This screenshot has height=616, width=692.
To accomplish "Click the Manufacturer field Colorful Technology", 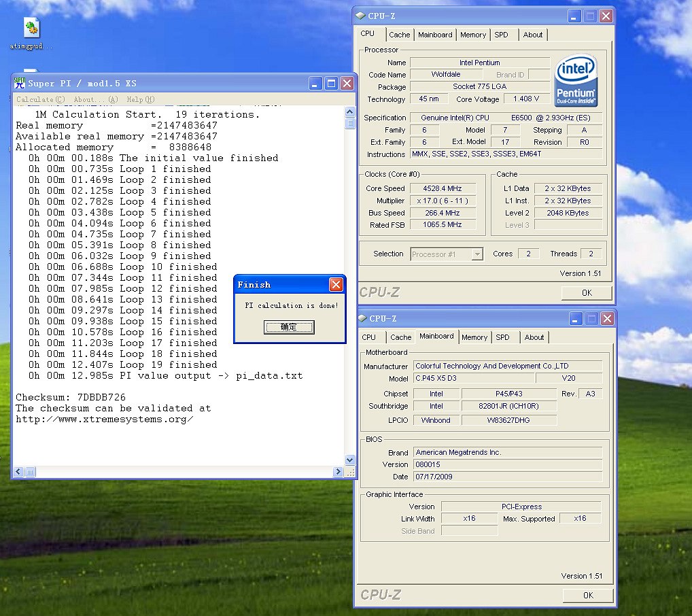I will coord(508,366).
